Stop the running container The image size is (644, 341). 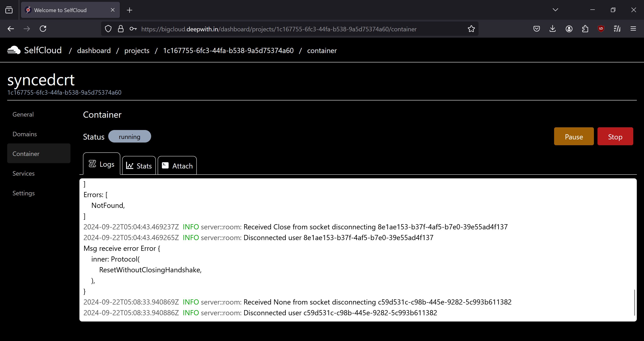tap(615, 136)
